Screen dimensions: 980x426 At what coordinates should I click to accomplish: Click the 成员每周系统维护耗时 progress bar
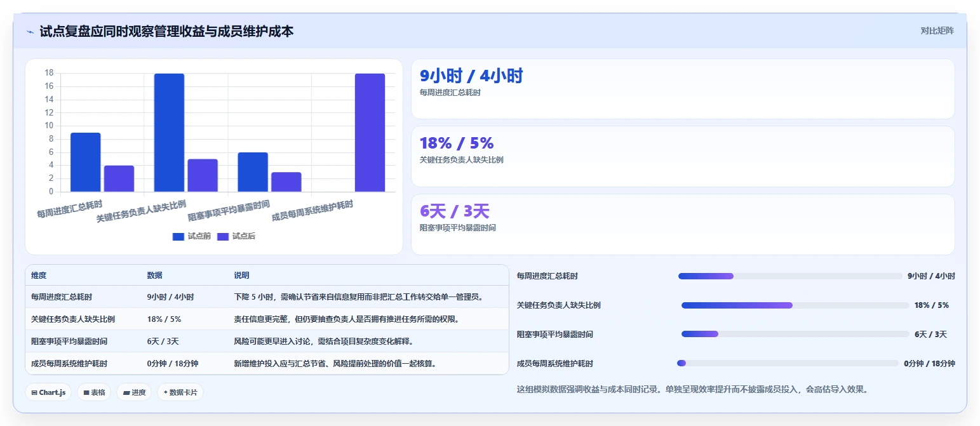788,363
